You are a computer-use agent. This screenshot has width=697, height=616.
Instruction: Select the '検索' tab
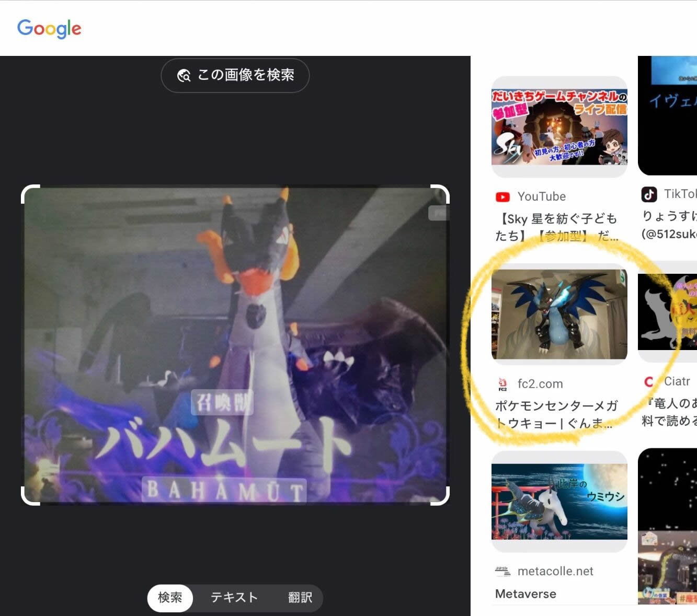click(x=170, y=597)
